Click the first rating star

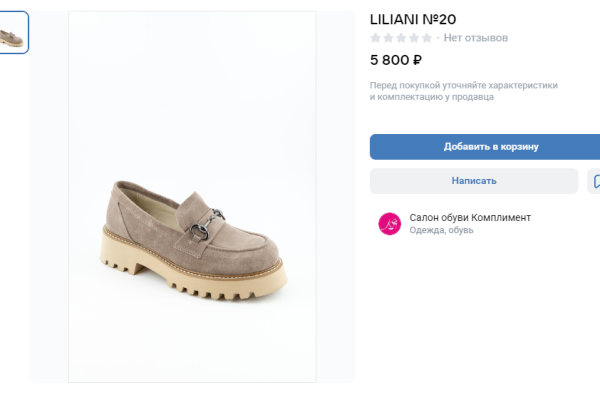(x=376, y=38)
